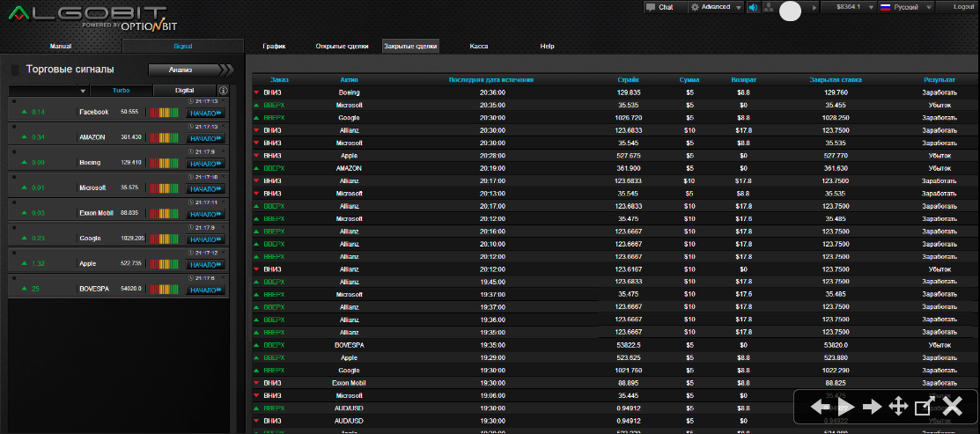Select the Turbo signals tab
This screenshot has height=434, width=980.
pyautogui.click(x=122, y=91)
